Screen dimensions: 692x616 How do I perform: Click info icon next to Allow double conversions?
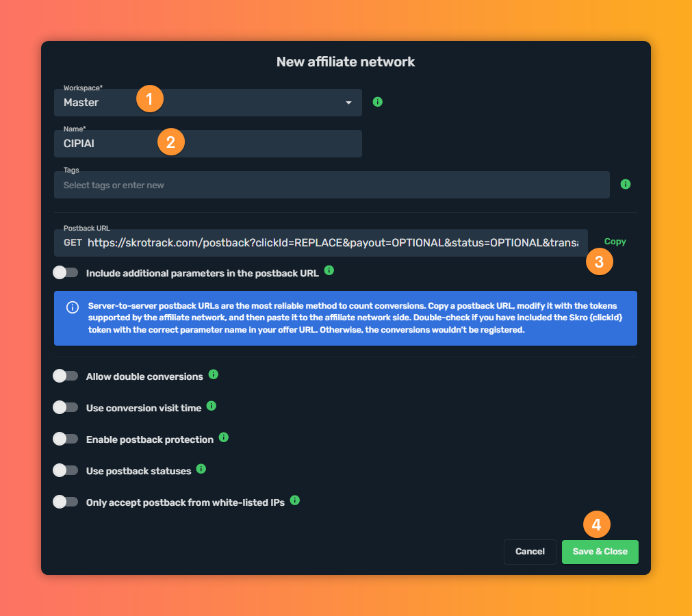tap(213, 374)
